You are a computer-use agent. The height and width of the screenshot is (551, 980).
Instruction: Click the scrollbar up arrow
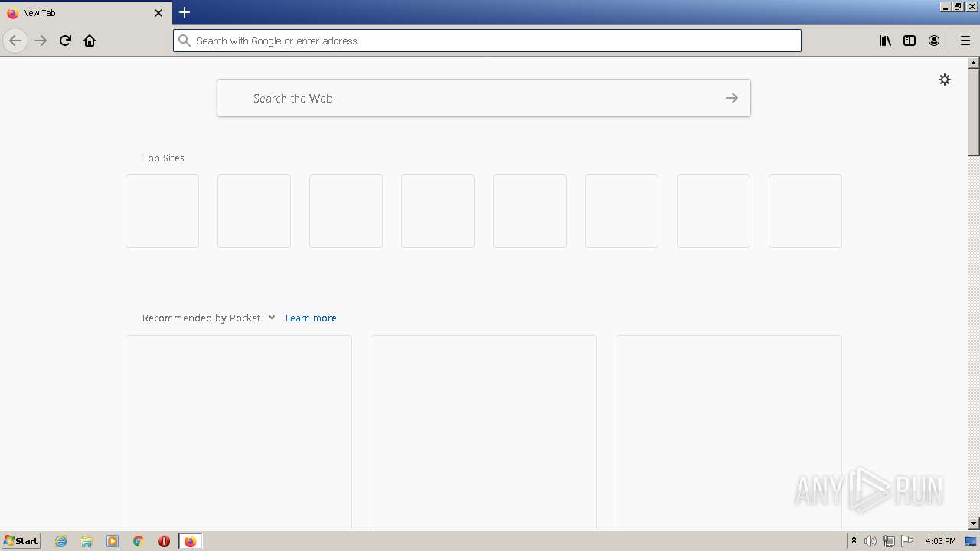(x=974, y=63)
